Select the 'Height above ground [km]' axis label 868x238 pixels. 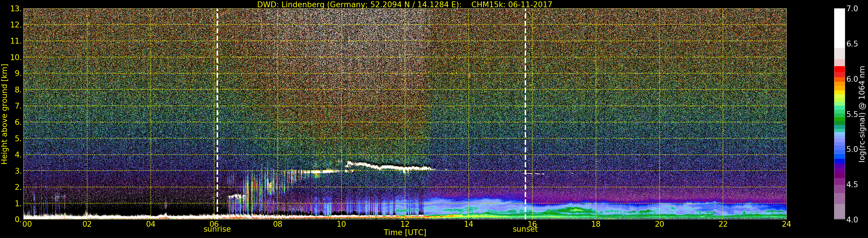tap(4, 114)
